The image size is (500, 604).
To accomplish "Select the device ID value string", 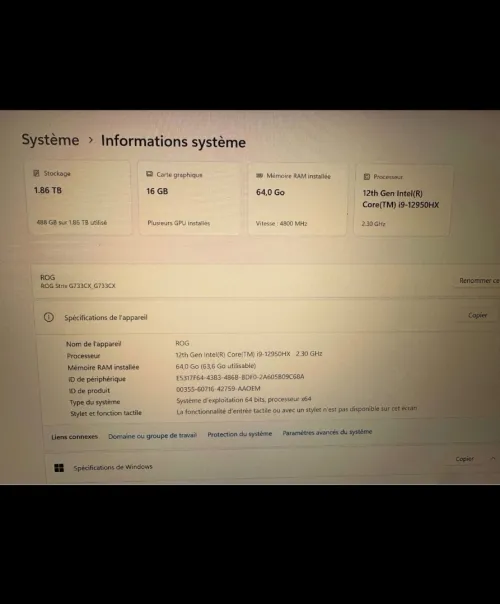I will pos(240,377).
